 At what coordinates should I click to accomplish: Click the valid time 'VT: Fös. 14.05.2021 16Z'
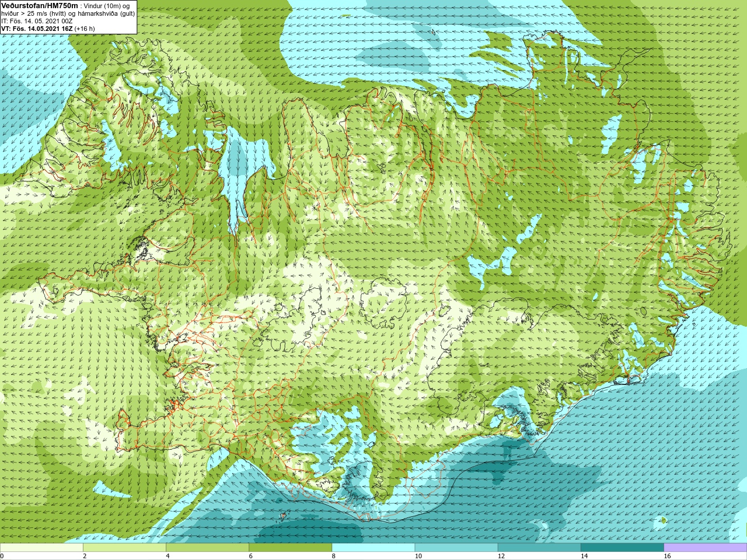[x=37, y=29]
